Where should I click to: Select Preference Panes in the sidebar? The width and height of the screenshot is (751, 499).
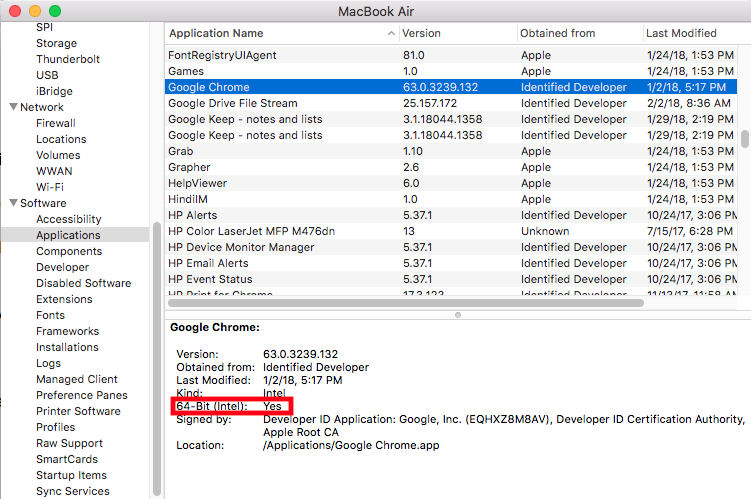tap(82, 395)
